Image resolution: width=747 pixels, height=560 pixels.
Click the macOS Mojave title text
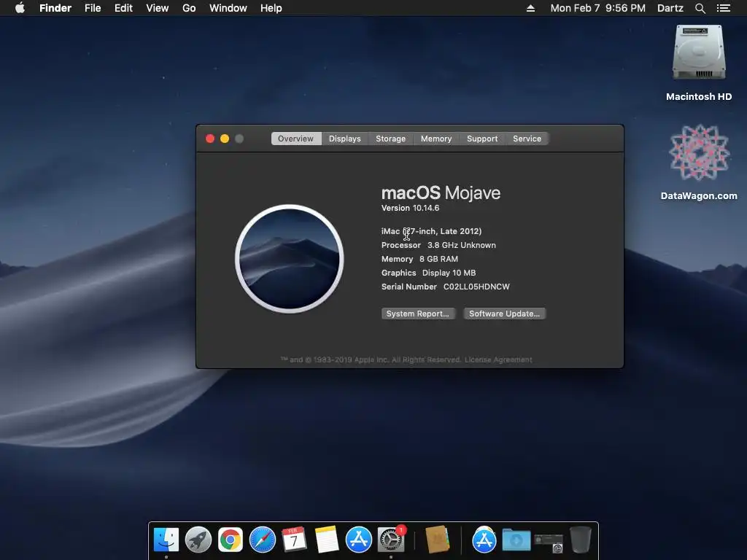point(441,192)
